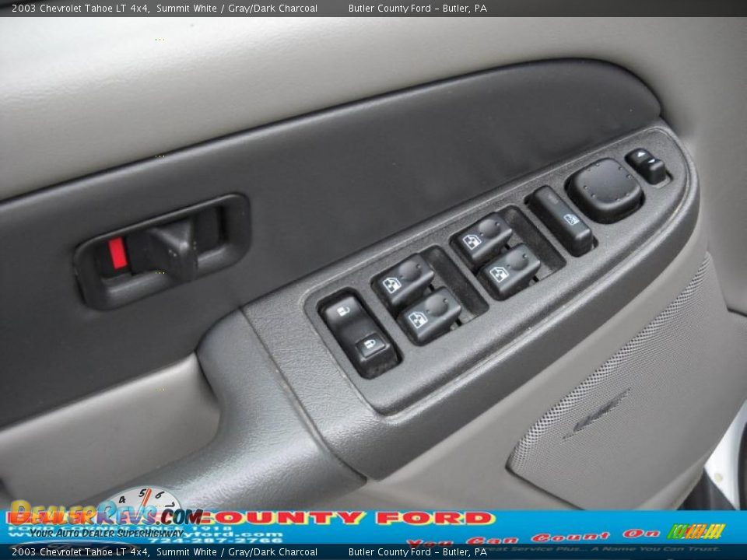Viewport: 747px width, 560px height.
Task: Click the "You Can Count On" slogan
Action: (534, 537)
